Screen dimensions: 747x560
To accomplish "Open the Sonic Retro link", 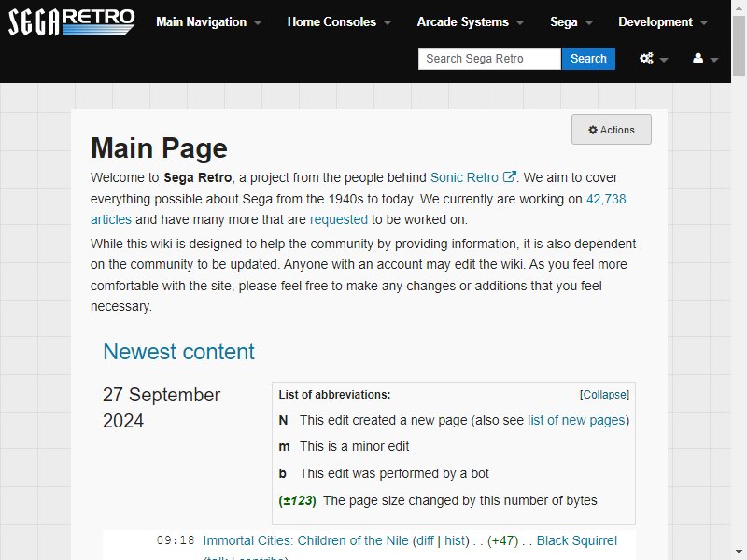I will pos(464,177).
